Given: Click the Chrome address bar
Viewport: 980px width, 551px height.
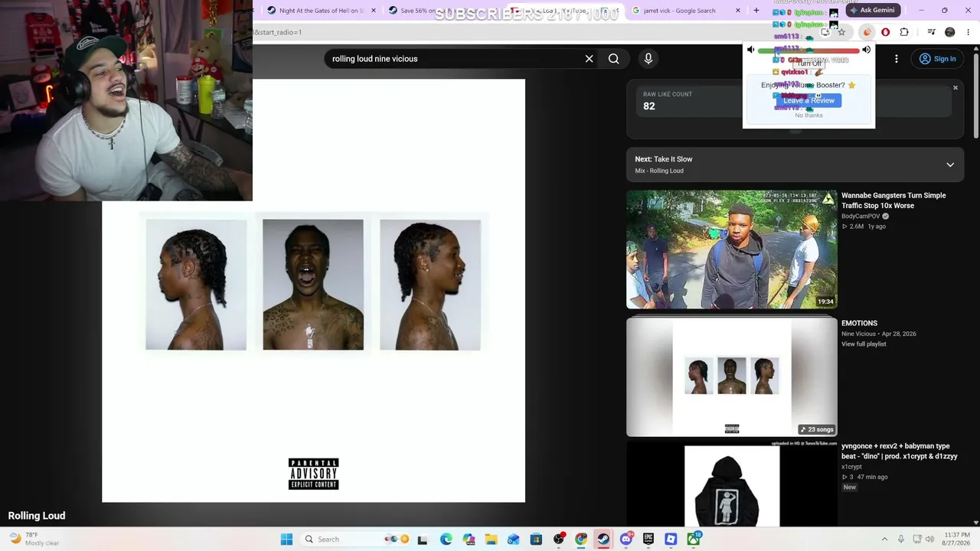Looking at the screenshot, I should click(534, 32).
